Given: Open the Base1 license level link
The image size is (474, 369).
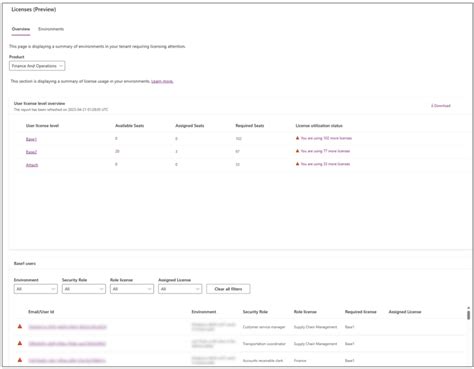Looking at the screenshot, I should [x=31, y=139].
